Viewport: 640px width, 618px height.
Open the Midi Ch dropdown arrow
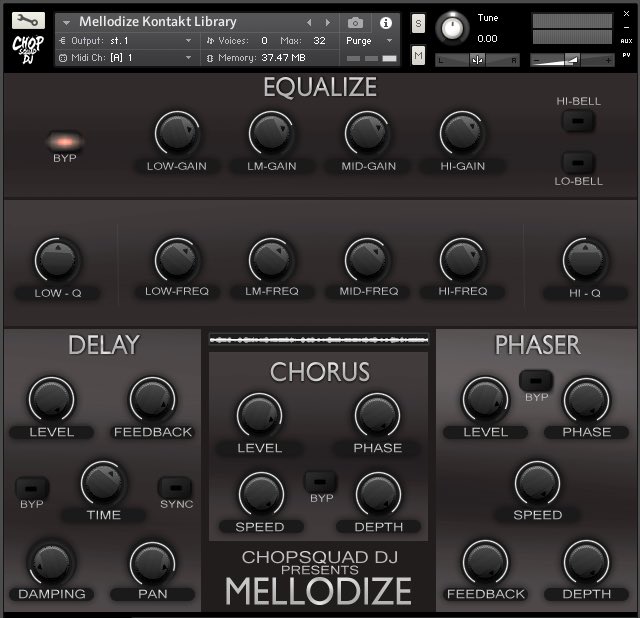click(188, 58)
